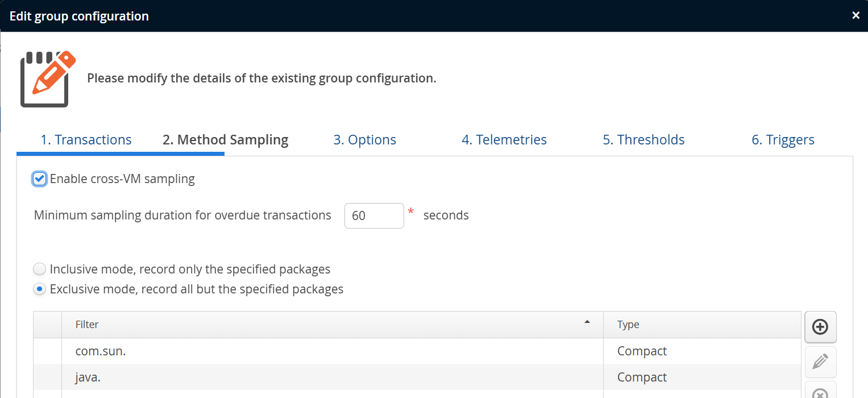The height and width of the screenshot is (398, 868).
Task: Click the add filter plus icon
Action: point(820,327)
